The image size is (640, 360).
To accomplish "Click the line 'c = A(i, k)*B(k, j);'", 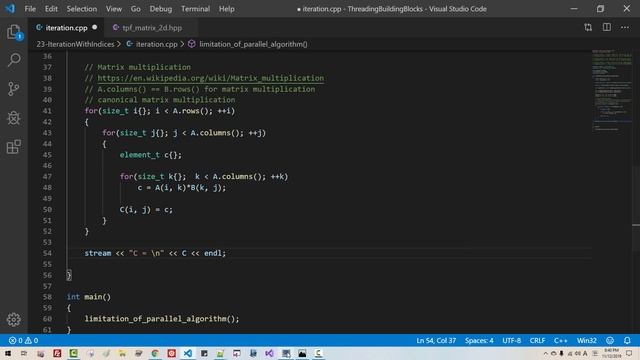I will tap(181, 187).
